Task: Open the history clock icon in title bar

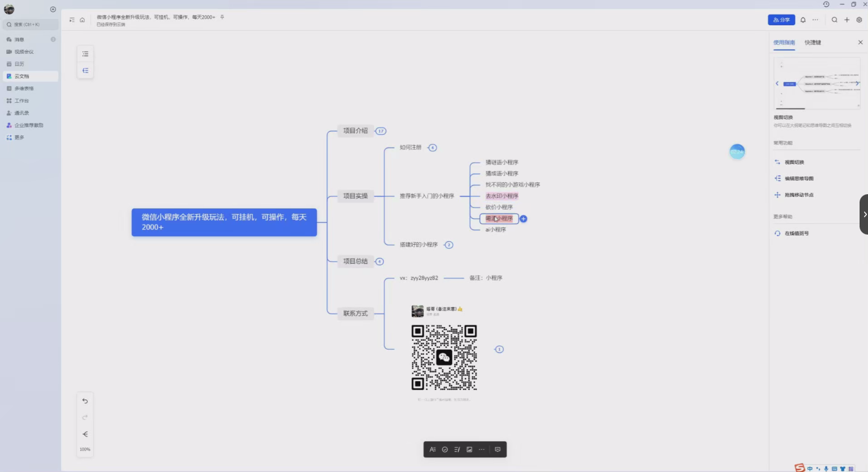Action: coord(826,4)
